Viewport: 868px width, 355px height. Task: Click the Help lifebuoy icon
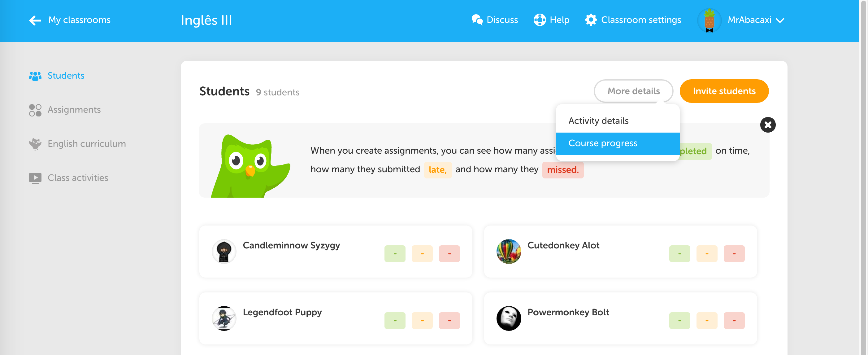click(540, 20)
